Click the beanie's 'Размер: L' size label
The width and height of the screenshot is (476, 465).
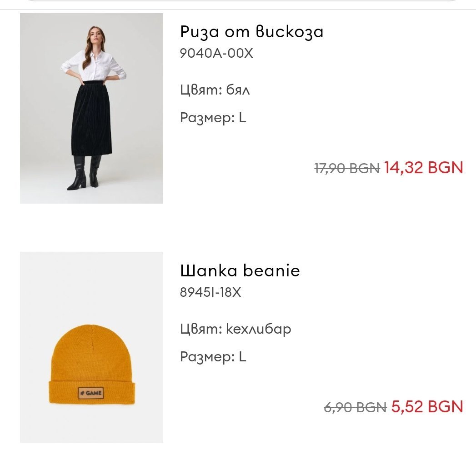tap(213, 357)
